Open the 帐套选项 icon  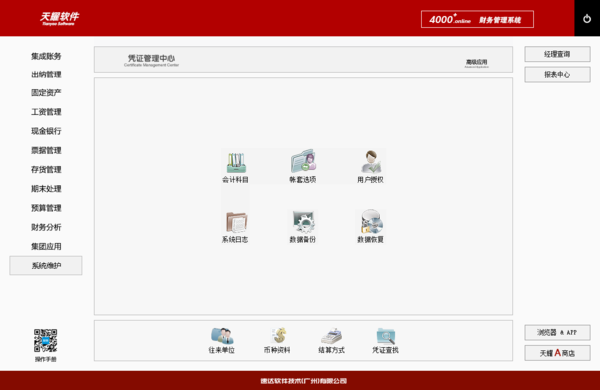tap(303, 167)
